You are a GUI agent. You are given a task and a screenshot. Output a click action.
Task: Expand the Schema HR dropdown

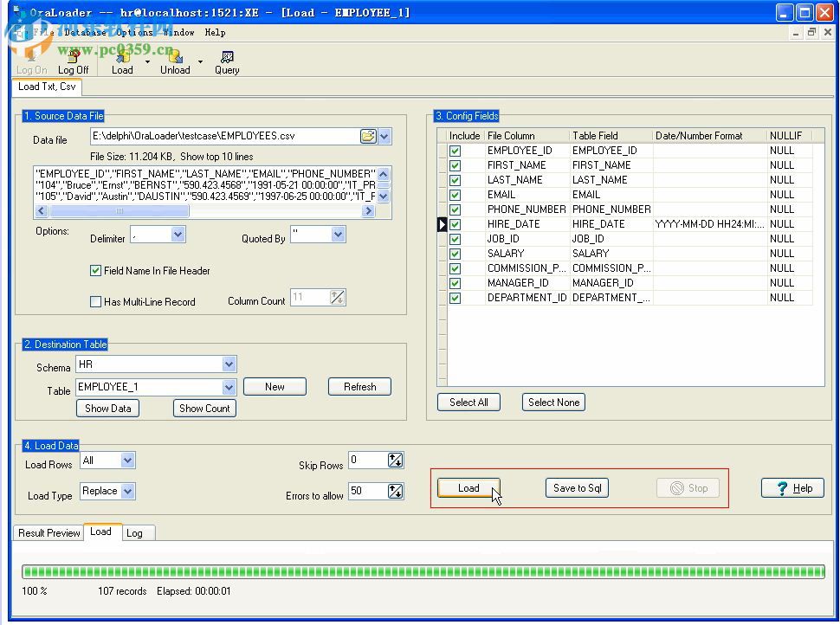(229, 364)
